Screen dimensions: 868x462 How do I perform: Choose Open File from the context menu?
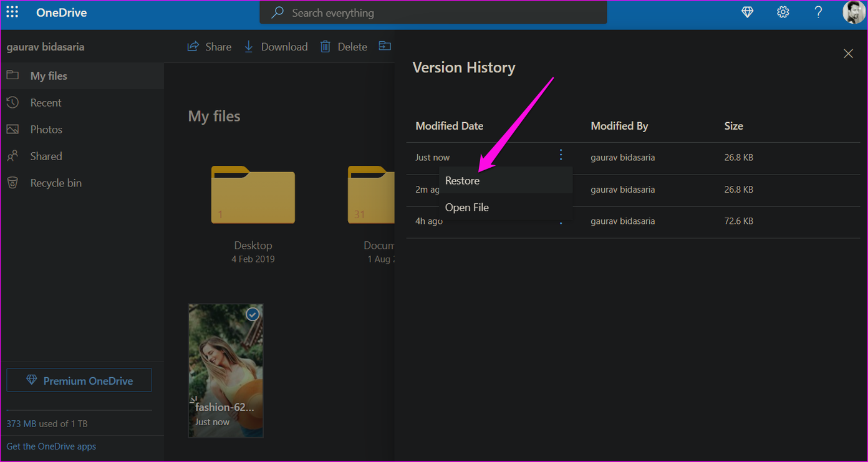click(506, 208)
